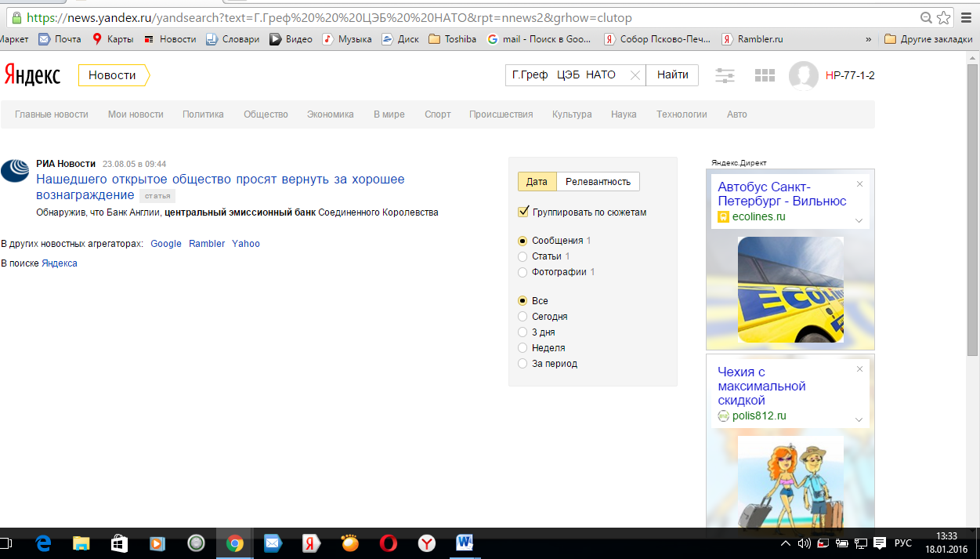
Task: Select the Неделя radio button
Action: click(523, 348)
